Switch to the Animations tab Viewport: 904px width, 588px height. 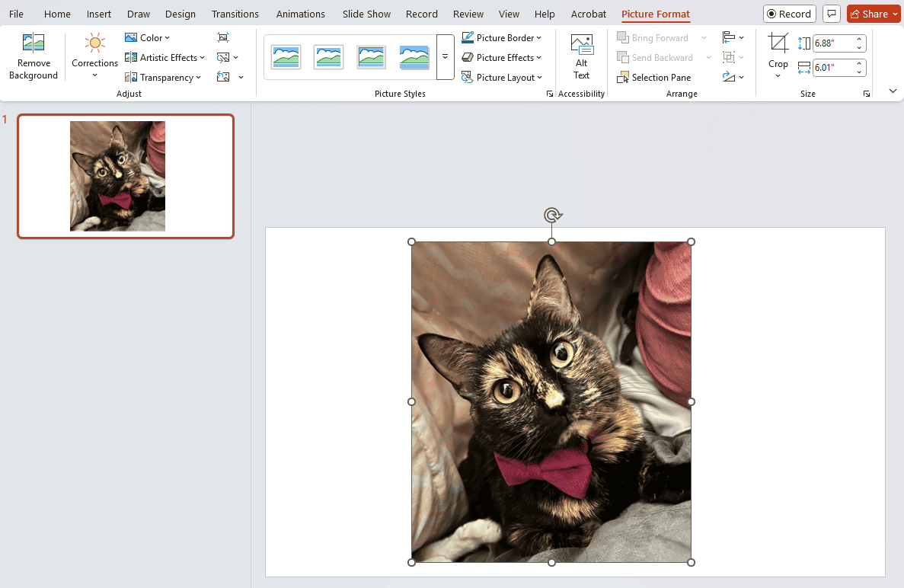pos(300,14)
